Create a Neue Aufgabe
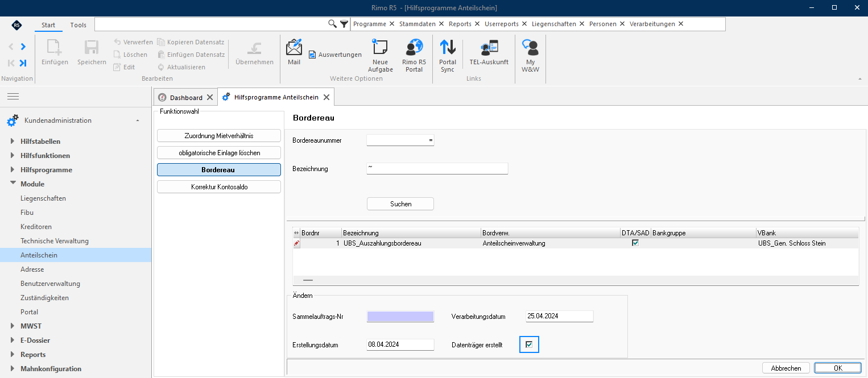 381,56
